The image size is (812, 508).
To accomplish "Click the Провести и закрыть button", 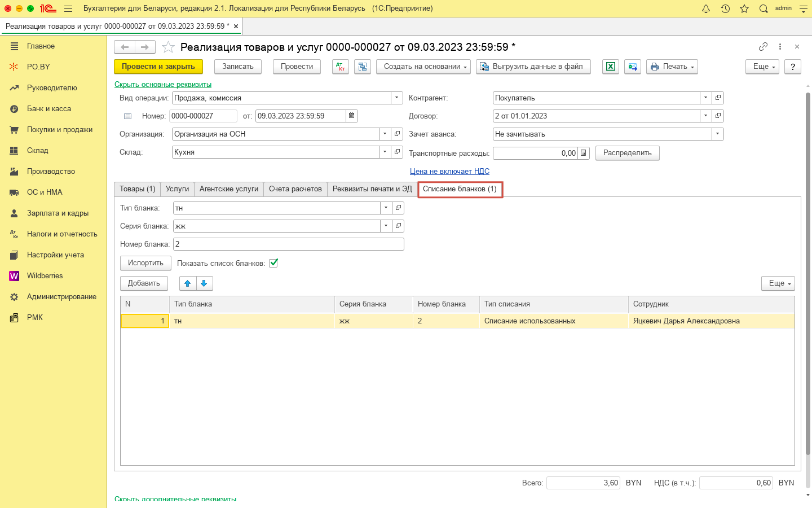I will (158, 67).
